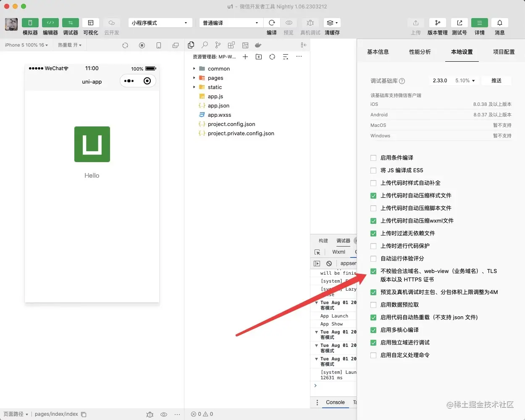Click the layers dropdown arrow in the toolbar
This screenshot has width=525, height=420.
[336, 23]
